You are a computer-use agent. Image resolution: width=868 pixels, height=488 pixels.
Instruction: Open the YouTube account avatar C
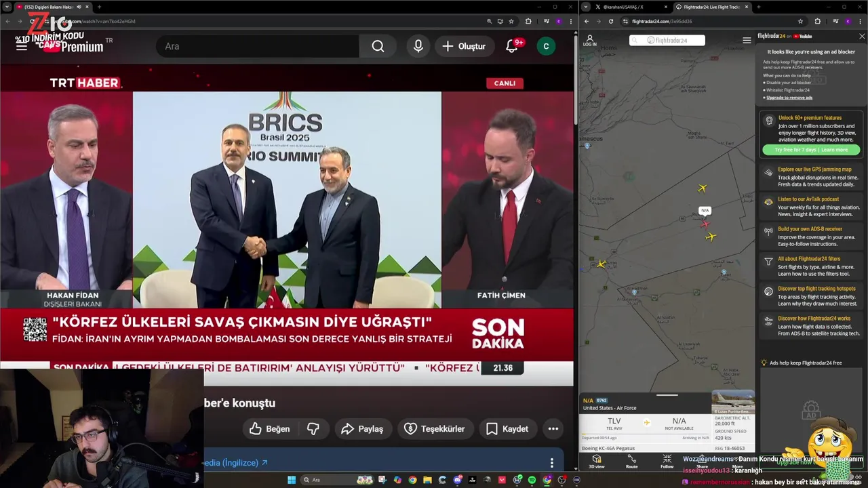546,46
